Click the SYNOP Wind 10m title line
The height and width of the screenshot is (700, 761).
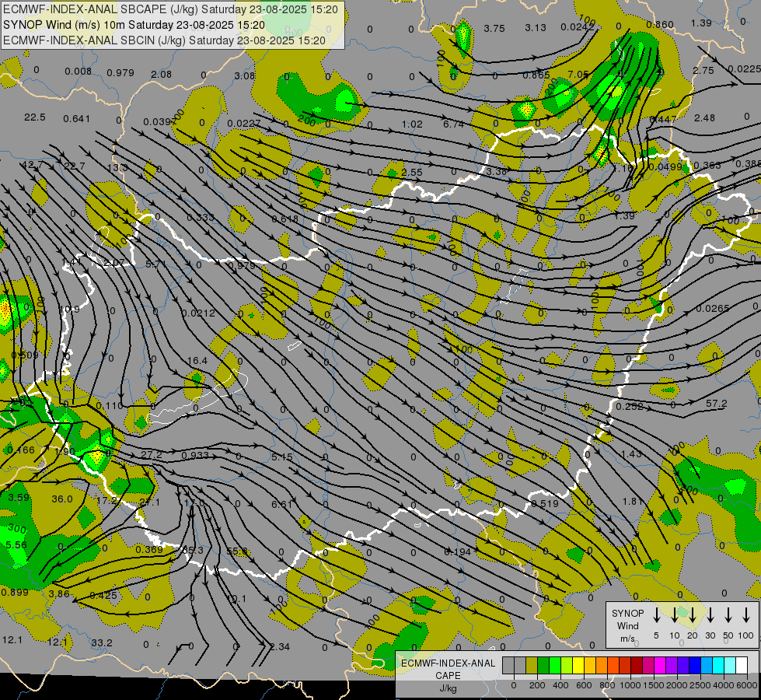point(134,25)
